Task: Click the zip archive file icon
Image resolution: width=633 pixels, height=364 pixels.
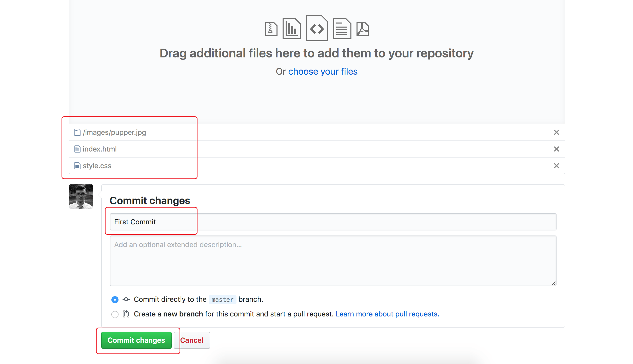Action: point(271,29)
